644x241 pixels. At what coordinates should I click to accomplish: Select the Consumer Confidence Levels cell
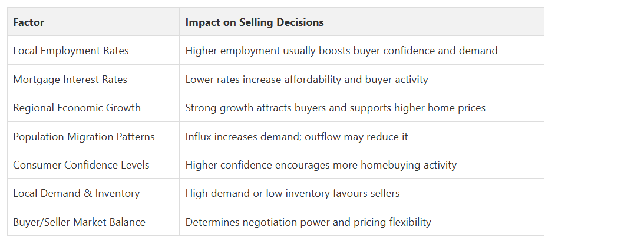point(93,164)
